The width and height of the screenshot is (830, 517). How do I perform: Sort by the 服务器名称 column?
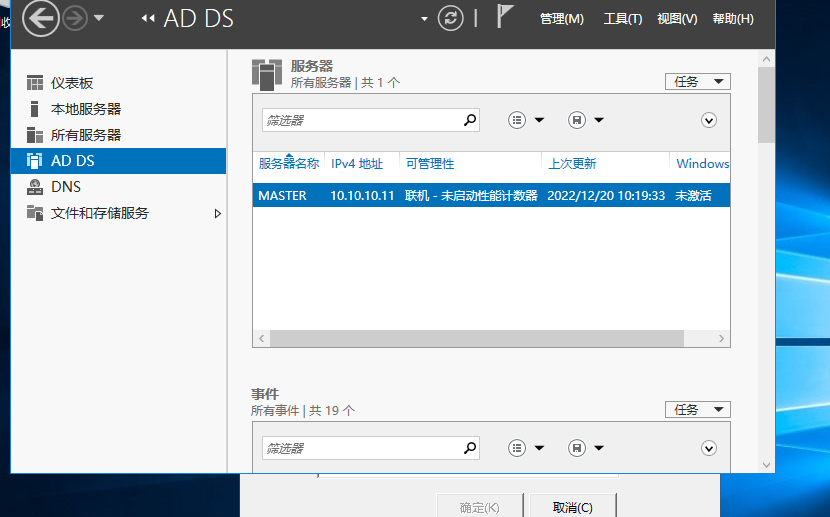[x=288, y=164]
